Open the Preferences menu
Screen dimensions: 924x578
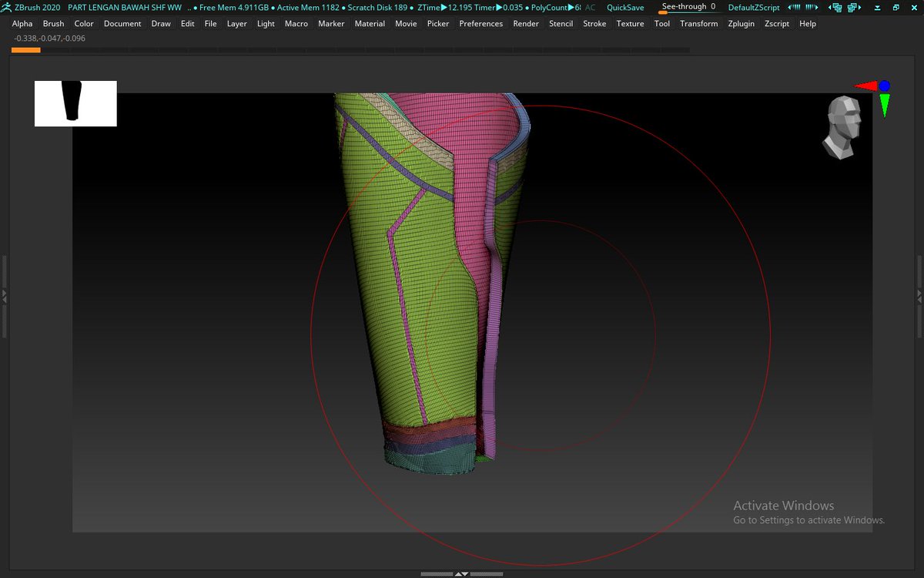481,24
